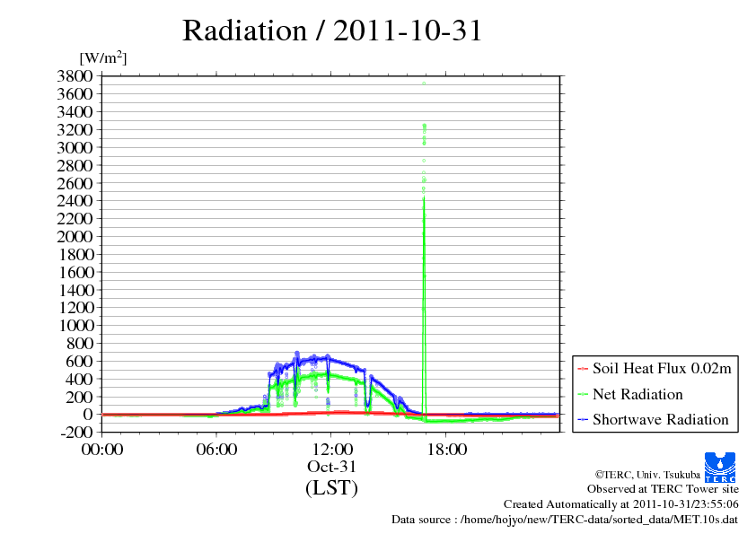Click the 12:00 x-axis label

(x=332, y=450)
